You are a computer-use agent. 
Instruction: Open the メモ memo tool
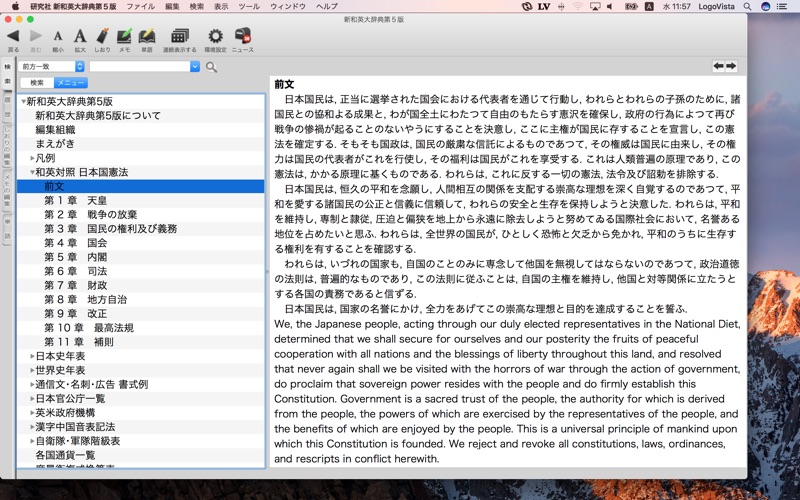click(x=124, y=36)
